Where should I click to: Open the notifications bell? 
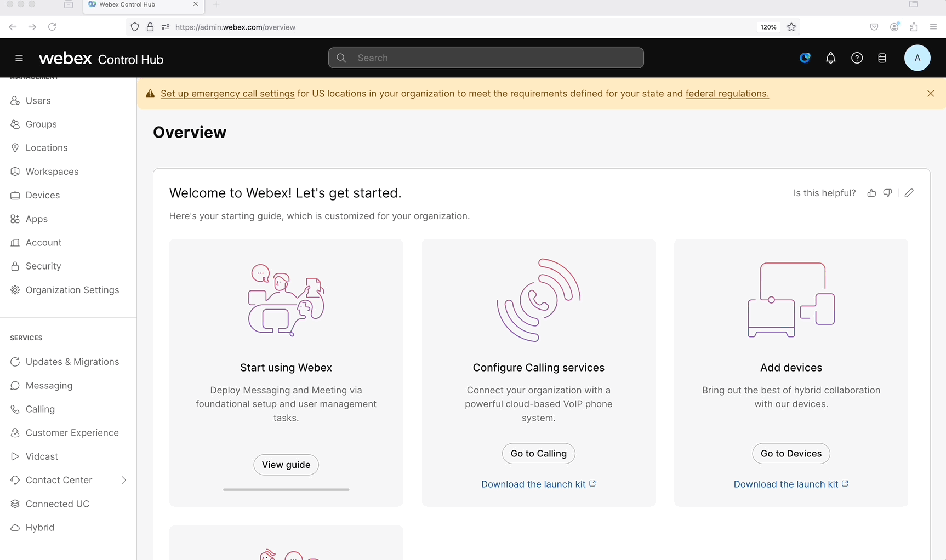[830, 58]
